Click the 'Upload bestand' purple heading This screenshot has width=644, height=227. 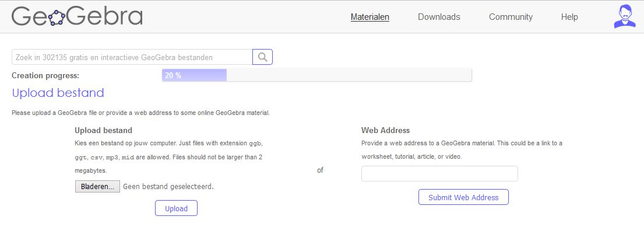(58, 93)
